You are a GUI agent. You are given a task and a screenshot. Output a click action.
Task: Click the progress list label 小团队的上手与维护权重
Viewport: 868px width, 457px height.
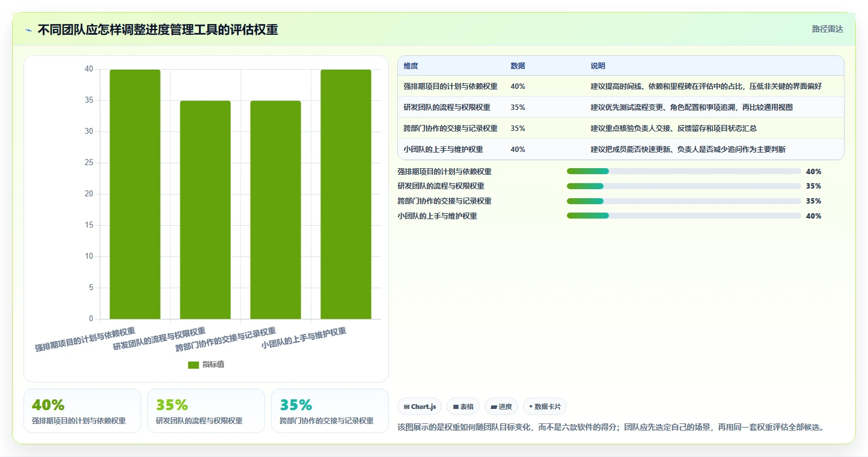(x=437, y=216)
